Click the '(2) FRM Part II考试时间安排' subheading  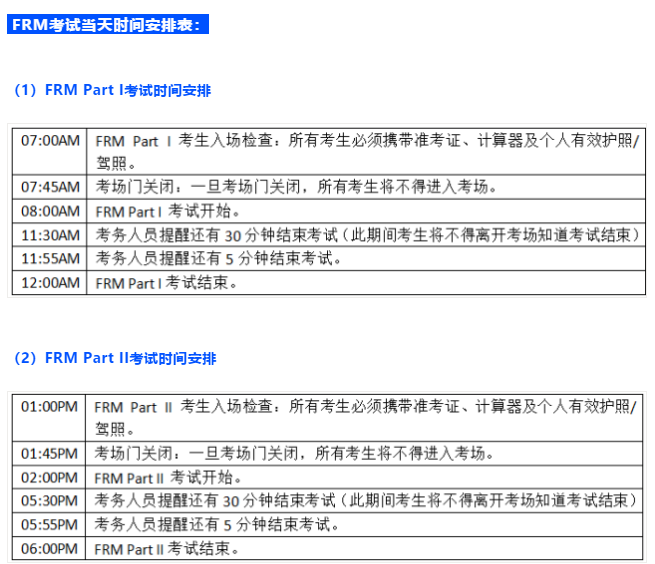pyautogui.click(x=115, y=358)
